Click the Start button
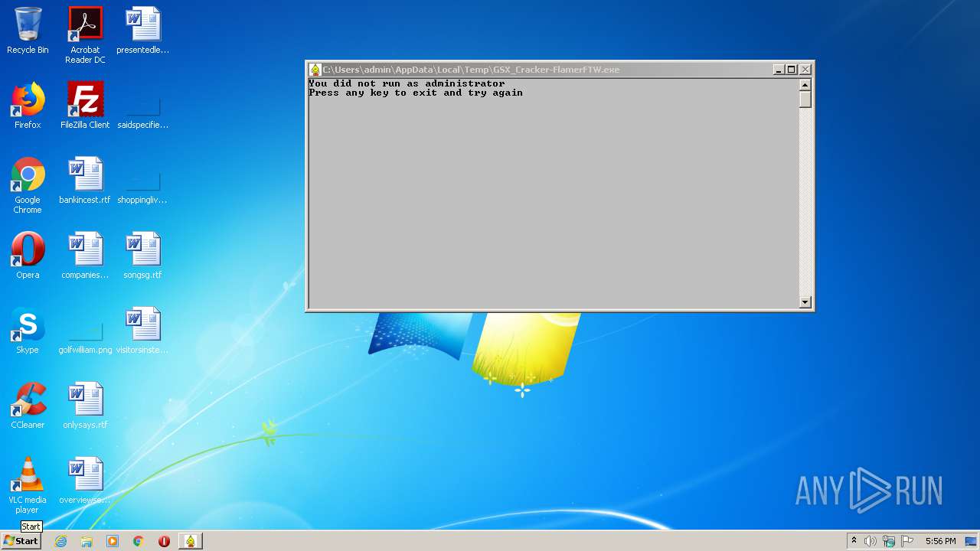 tap(21, 541)
